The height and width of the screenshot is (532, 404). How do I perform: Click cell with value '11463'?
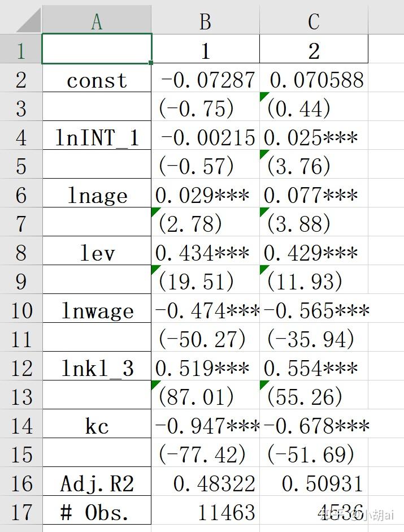tap(206, 511)
